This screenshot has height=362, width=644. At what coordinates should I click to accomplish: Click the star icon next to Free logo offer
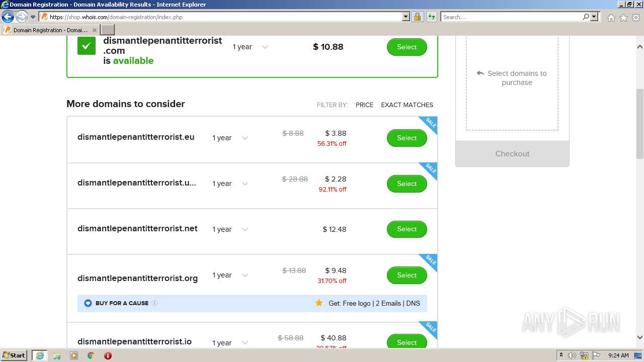[x=318, y=303]
